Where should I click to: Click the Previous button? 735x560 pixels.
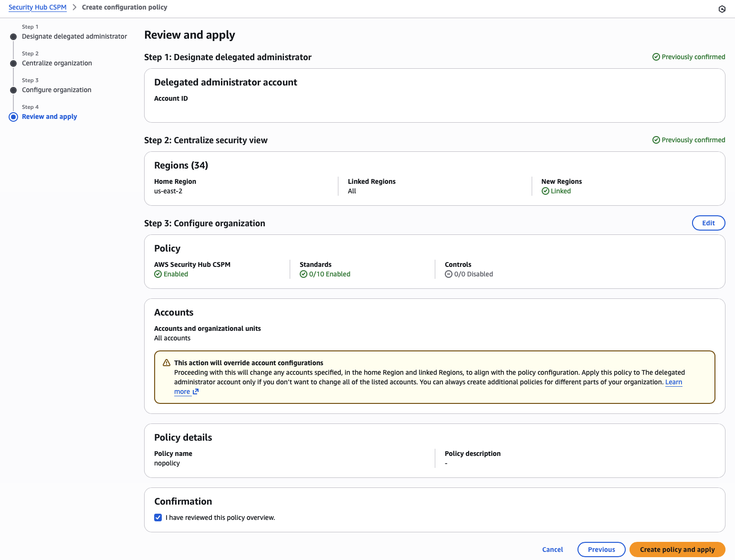[x=601, y=549]
